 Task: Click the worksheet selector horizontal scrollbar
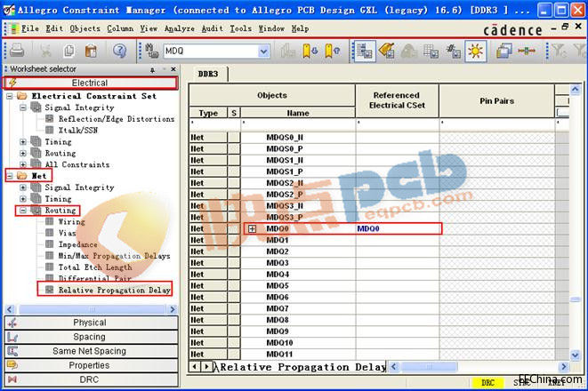(x=92, y=309)
